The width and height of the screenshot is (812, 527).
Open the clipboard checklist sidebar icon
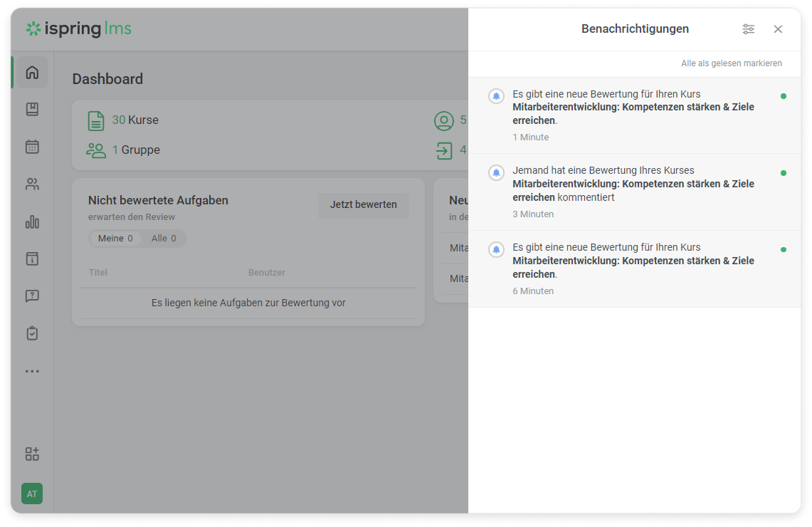tap(32, 333)
